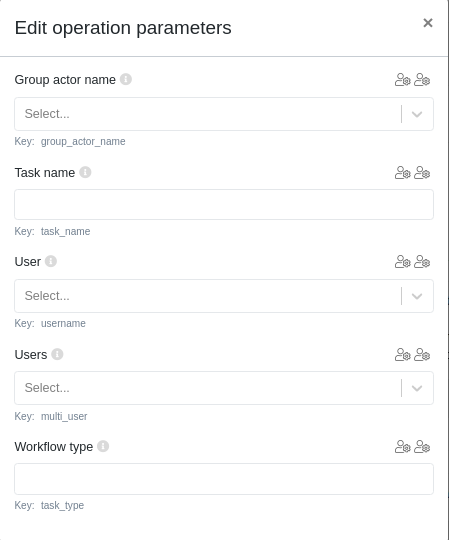Expand the Users multi-select dropdown chevron
This screenshot has width=449, height=540.
pyautogui.click(x=417, y=388)
